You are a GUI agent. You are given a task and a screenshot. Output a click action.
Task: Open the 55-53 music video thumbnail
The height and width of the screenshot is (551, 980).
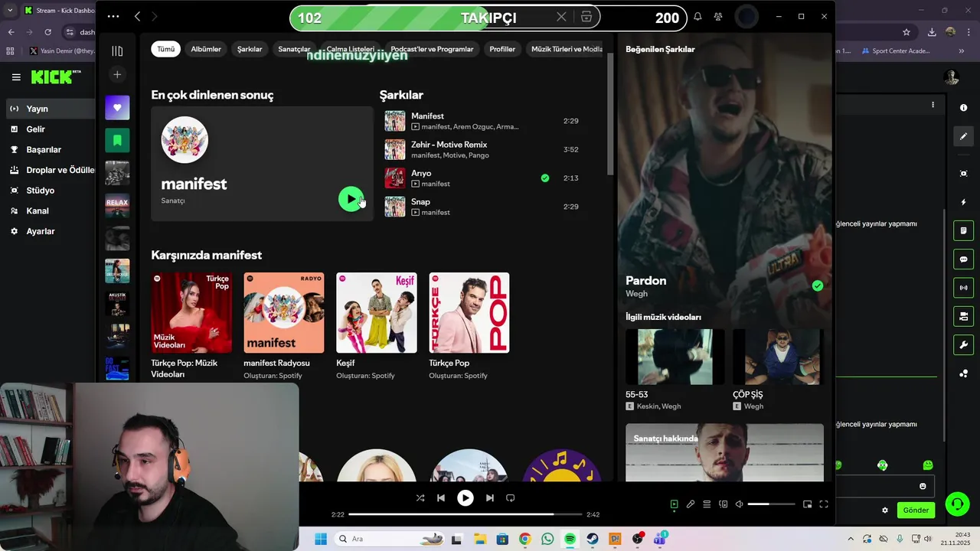(675, 357)
